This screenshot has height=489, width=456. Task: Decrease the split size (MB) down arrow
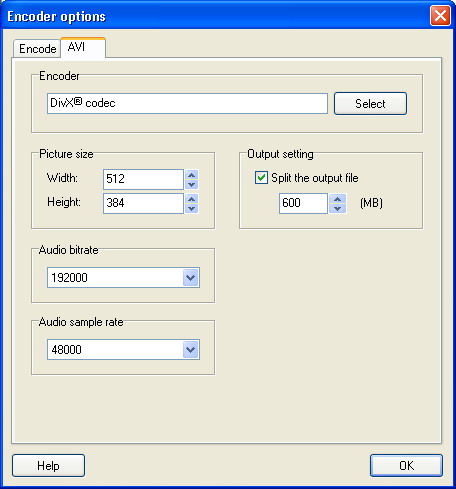tap(337, 208)
